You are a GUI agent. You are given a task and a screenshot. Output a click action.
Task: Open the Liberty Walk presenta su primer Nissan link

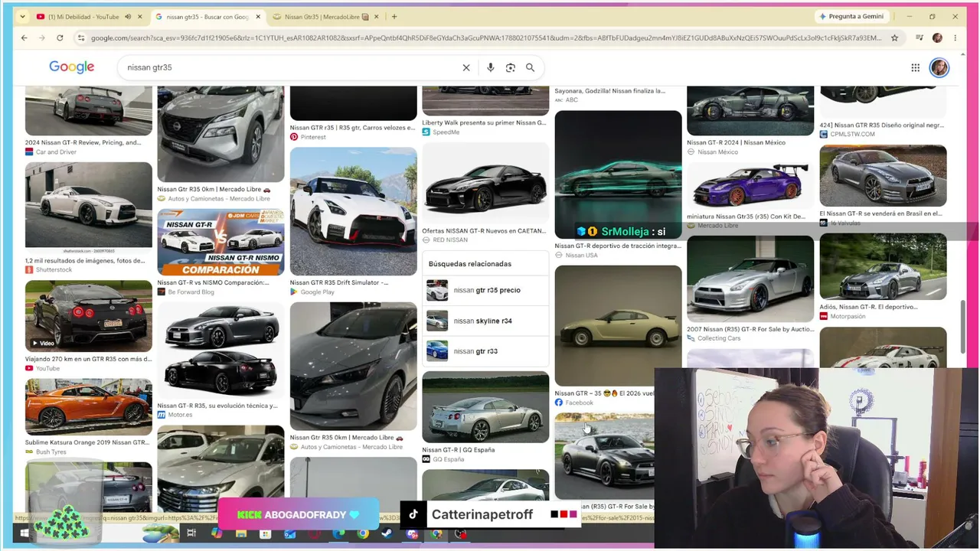coord(484,122)
